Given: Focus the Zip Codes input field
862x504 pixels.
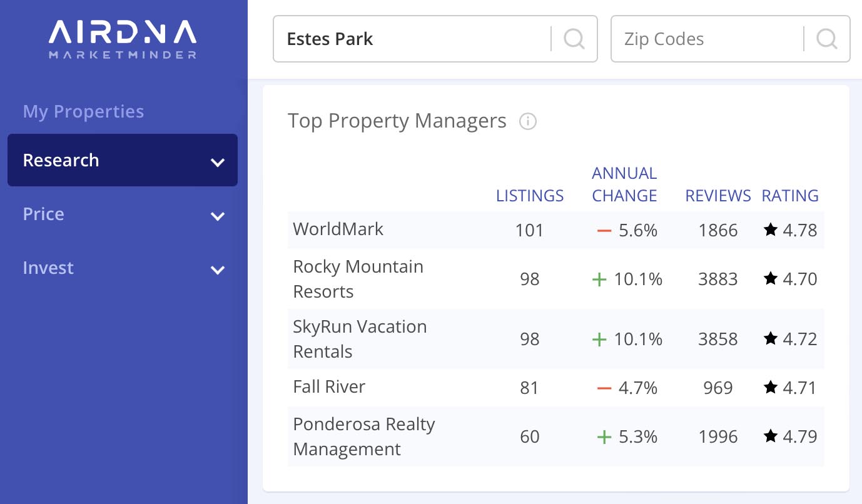Looking at the screenshot, I should (707, 39).
